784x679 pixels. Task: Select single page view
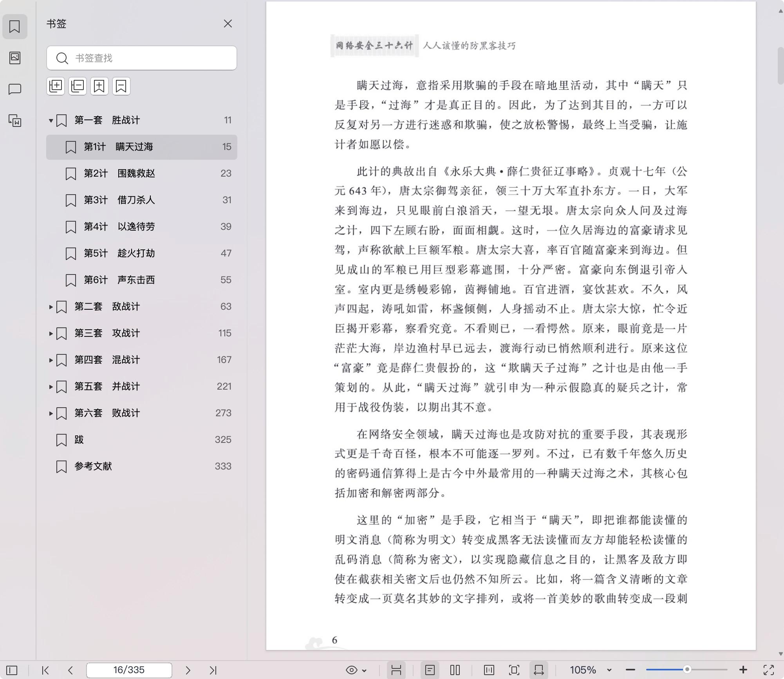coord(430,670)
